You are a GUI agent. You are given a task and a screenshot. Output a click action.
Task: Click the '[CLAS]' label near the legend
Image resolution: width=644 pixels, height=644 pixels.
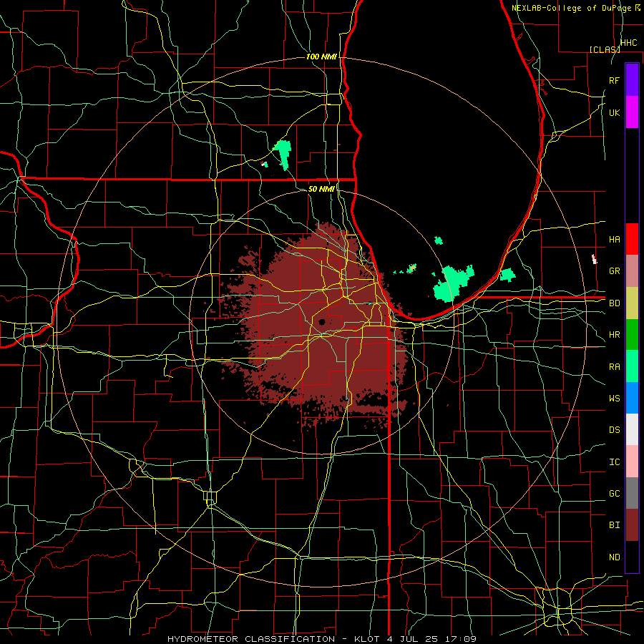[x=605, y=49]
